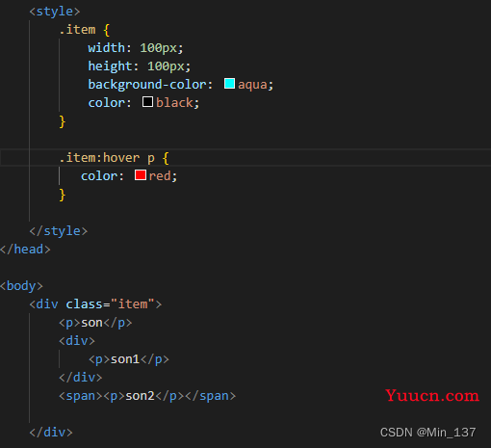Open the black color swatch picker
Image resolution: width=491 pixels, height=448 pixels.
[147, 102]
